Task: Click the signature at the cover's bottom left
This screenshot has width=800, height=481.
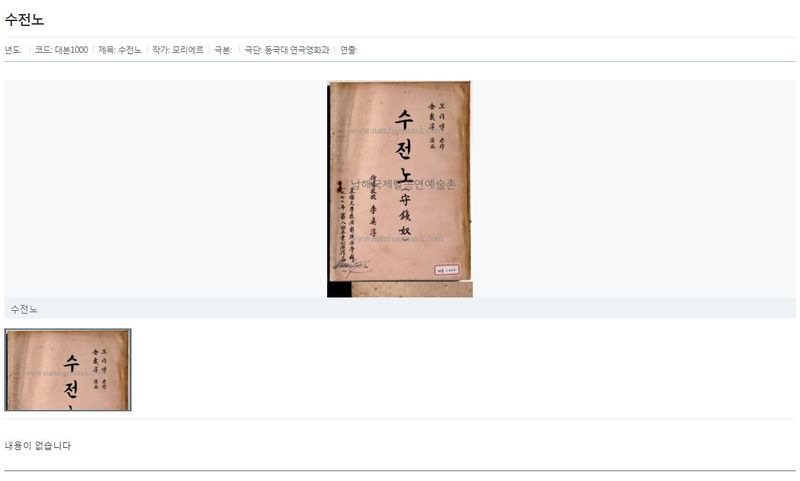Action: [352, 265]
